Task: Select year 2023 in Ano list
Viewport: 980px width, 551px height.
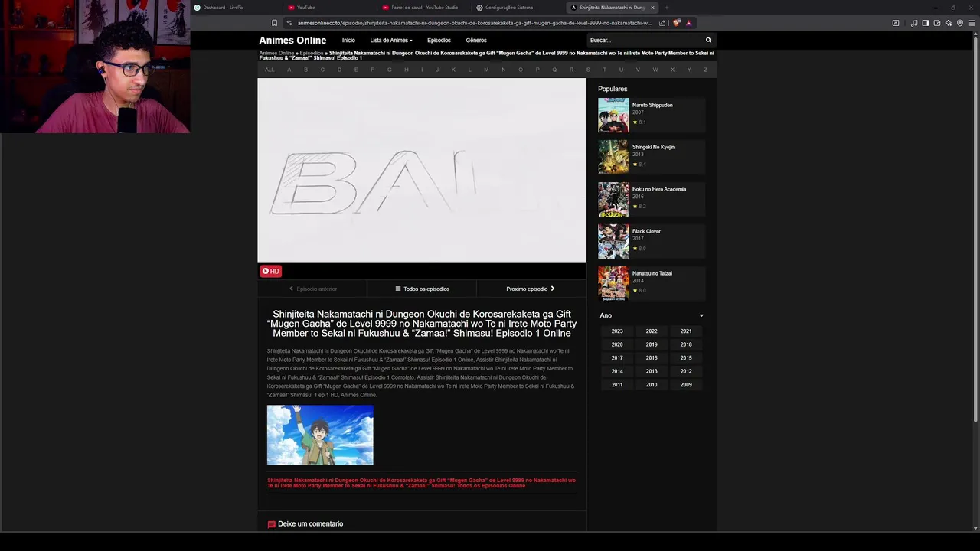Action: coord(617,331)
